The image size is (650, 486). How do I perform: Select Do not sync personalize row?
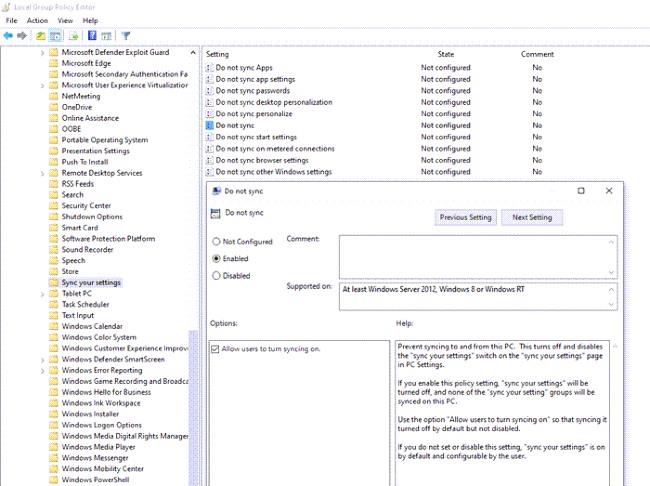pyautogui.click(x=254, y=114)
